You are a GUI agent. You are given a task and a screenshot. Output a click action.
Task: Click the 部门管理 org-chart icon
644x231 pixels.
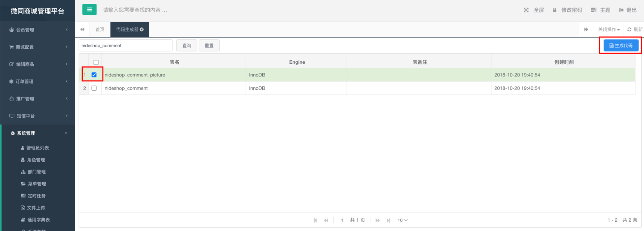[23, 172]
